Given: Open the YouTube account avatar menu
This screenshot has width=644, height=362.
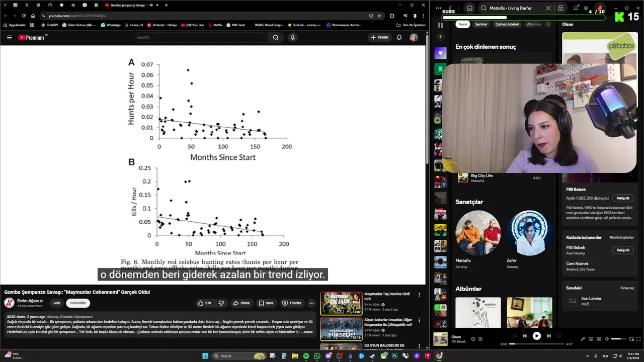Looking at the screenshot, I should [x=414, y=37].
